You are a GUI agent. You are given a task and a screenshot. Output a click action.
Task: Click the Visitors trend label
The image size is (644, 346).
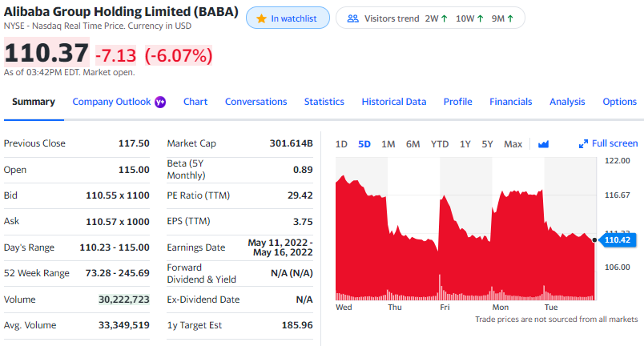tap(392, 18)
